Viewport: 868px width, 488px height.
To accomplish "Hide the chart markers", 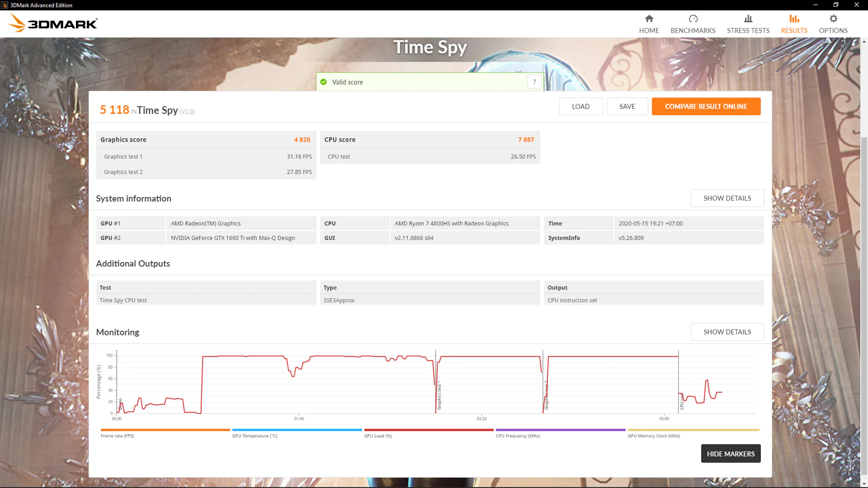I will [731, 454].
